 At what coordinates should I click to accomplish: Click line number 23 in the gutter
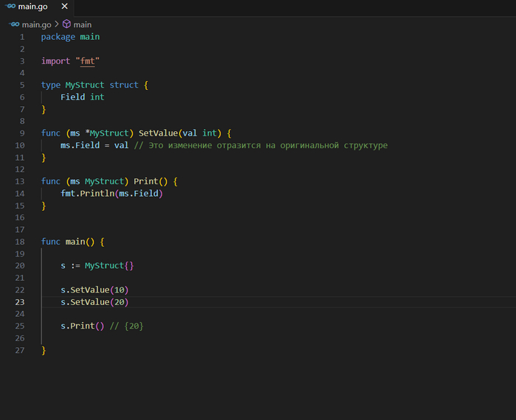pyautogui.click(x=19, y=302)
